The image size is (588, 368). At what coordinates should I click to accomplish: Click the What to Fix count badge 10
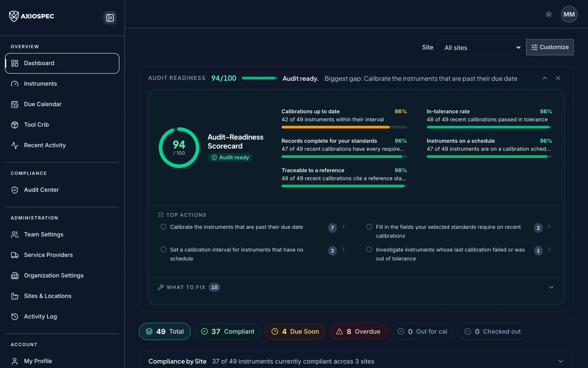tap(214, 287)
